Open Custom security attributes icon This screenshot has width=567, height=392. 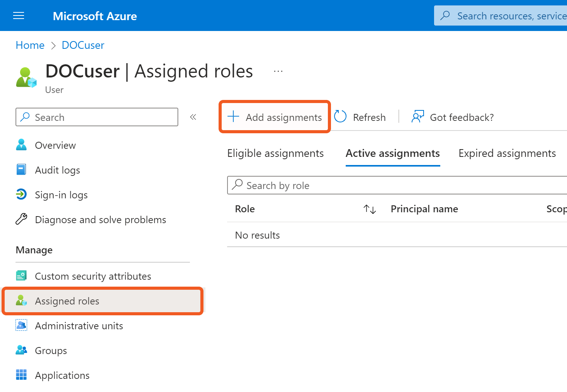coord(21,275)
